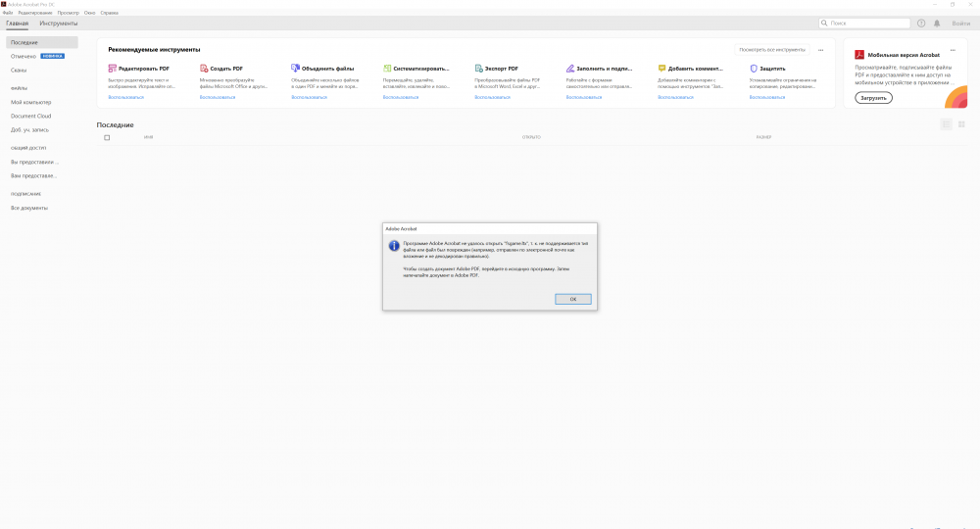Click the Экспорт PDF tool icon
This screenshot has height=529, width=980.
click(x=479, y=68)
